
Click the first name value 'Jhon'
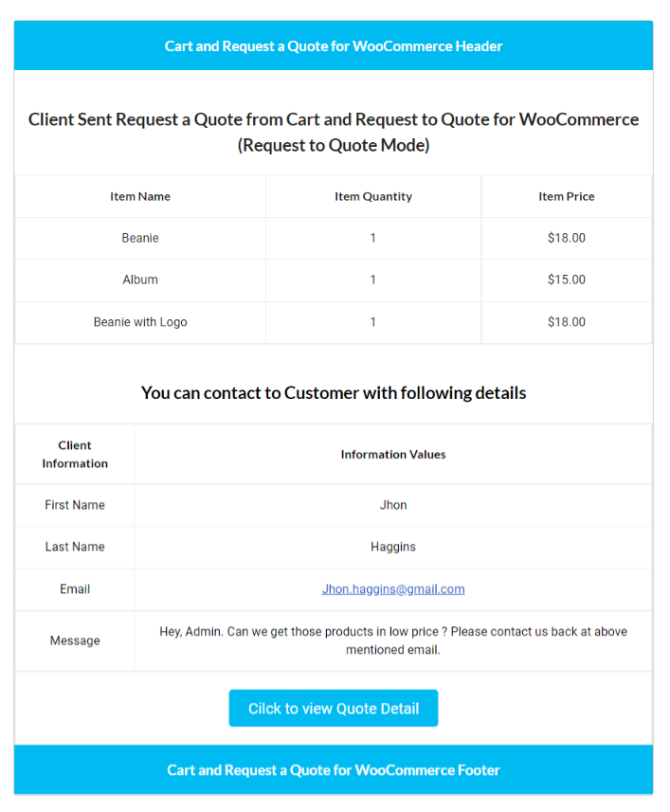pyautogui.click(x=393, y=506)
